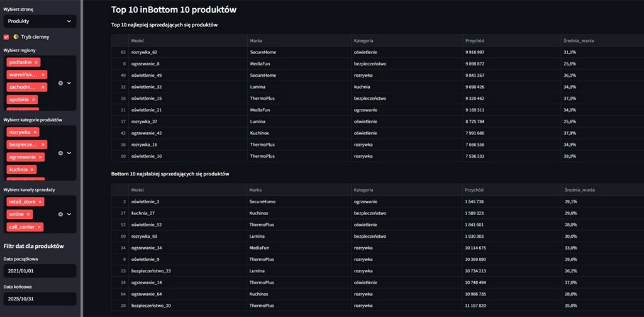Image resolution: width=644 pixels, height=317 pixels.
Task: Toggle the Tryb ciemny checkbox
Action: click(x=6, y=37)
